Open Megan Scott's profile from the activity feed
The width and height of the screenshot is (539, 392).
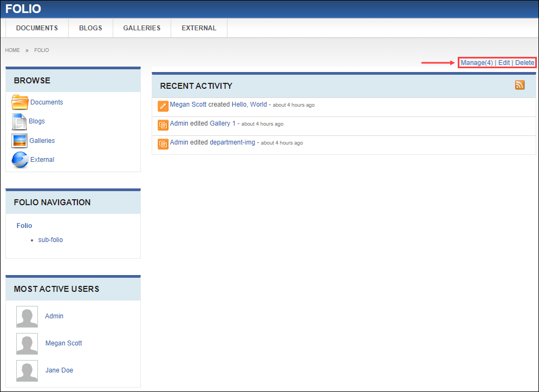pos(188,104)
